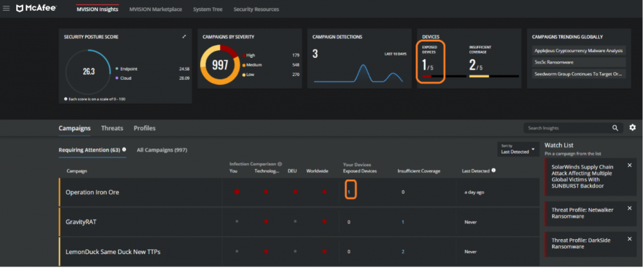This screenshot has width=644, height=268.
Task: Open MVISION Marketplace tab
Action: click(155, 9)
